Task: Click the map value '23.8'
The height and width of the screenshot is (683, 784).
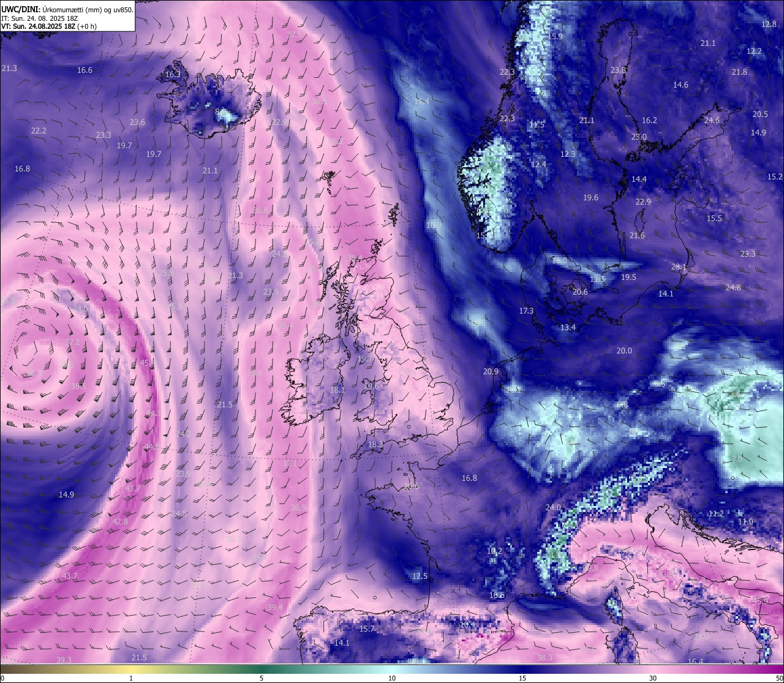Action: click(618, 70)
